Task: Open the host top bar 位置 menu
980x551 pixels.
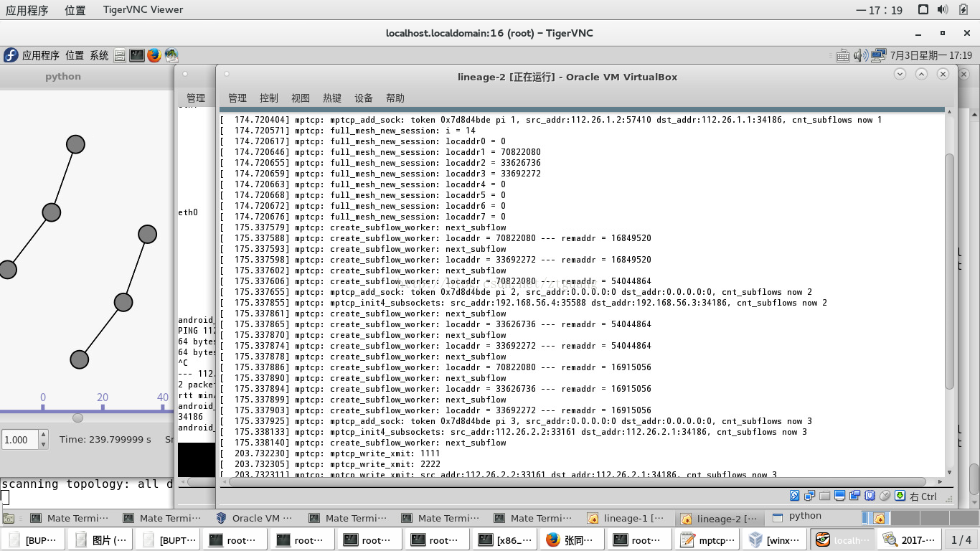Action: (75, 10)
